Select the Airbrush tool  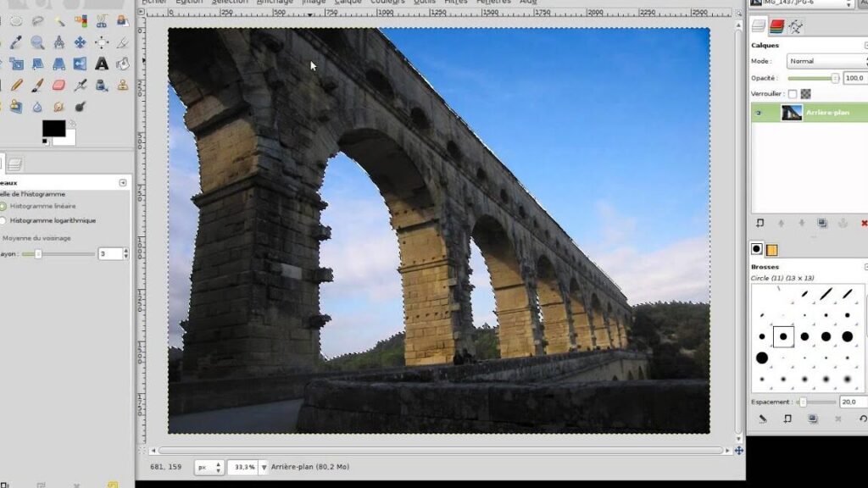coord(81,85)
